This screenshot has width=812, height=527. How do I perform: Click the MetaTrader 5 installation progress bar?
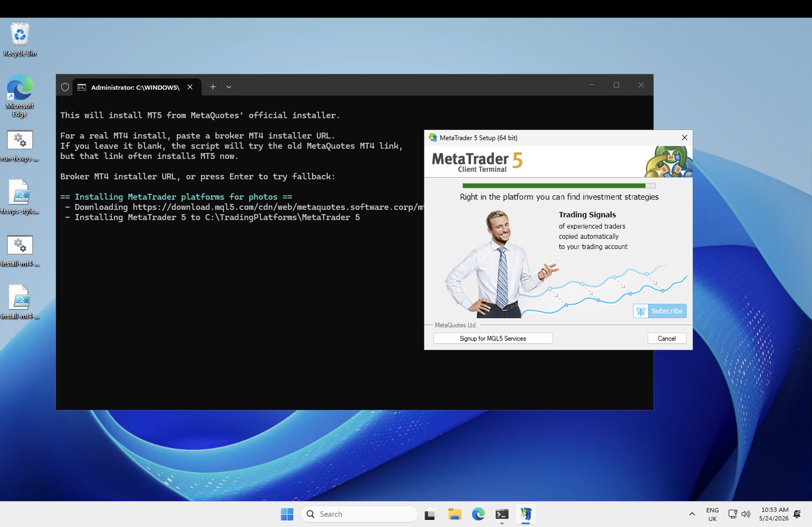click(x=559, y=186)
